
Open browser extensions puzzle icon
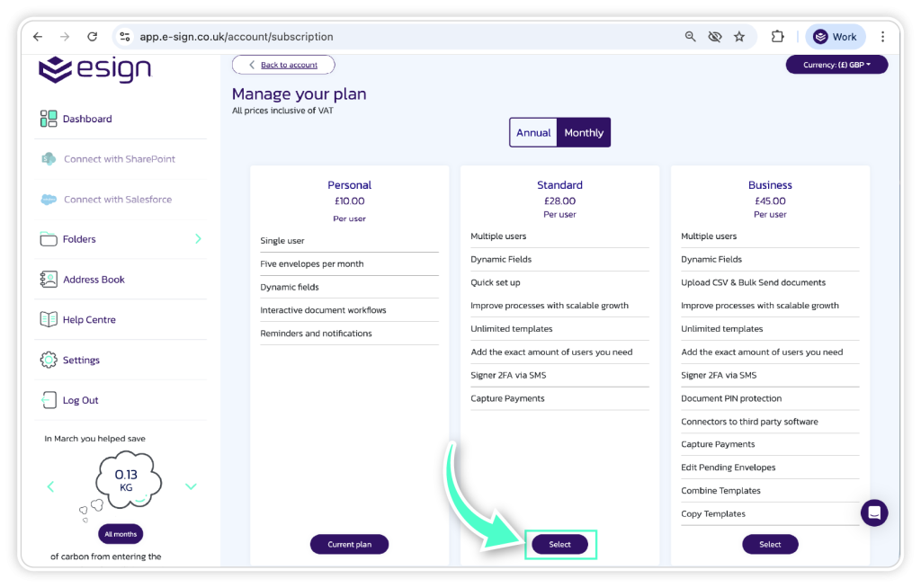(x=777, y=37)
